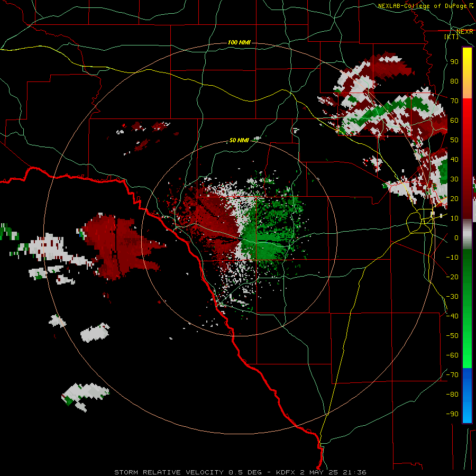This screenshot has width=476, height=476.
Task: Click the 80 value on velocity scale
Action: 454,81
